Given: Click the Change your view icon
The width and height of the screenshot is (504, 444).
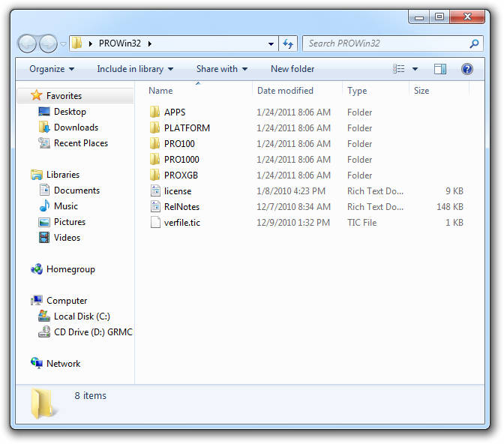Looking at the screenshot, I should click(x=398, y=69).
